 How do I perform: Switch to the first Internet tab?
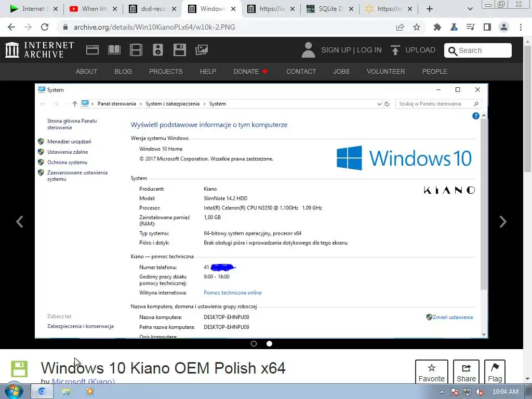tap(34, 9)
